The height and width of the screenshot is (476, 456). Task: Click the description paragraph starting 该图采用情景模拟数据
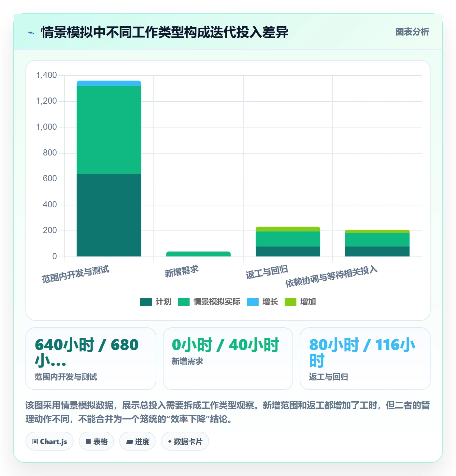pos(228,412)
